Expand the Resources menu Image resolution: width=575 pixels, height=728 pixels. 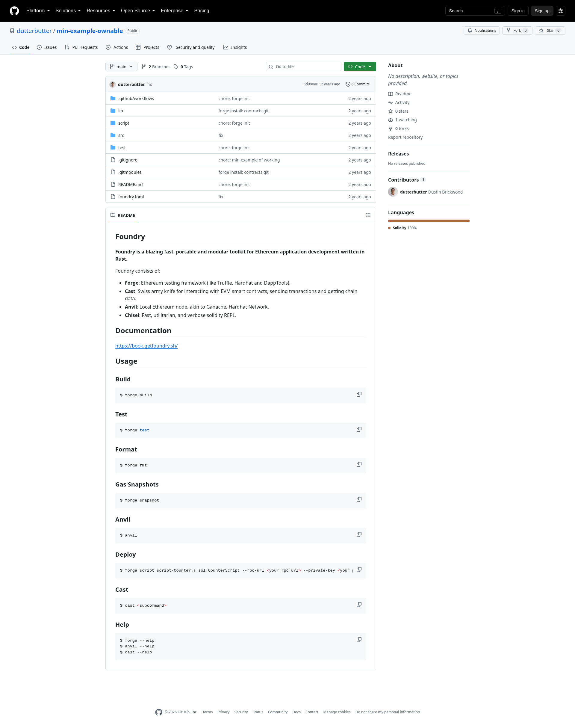(x=101, y=11)
